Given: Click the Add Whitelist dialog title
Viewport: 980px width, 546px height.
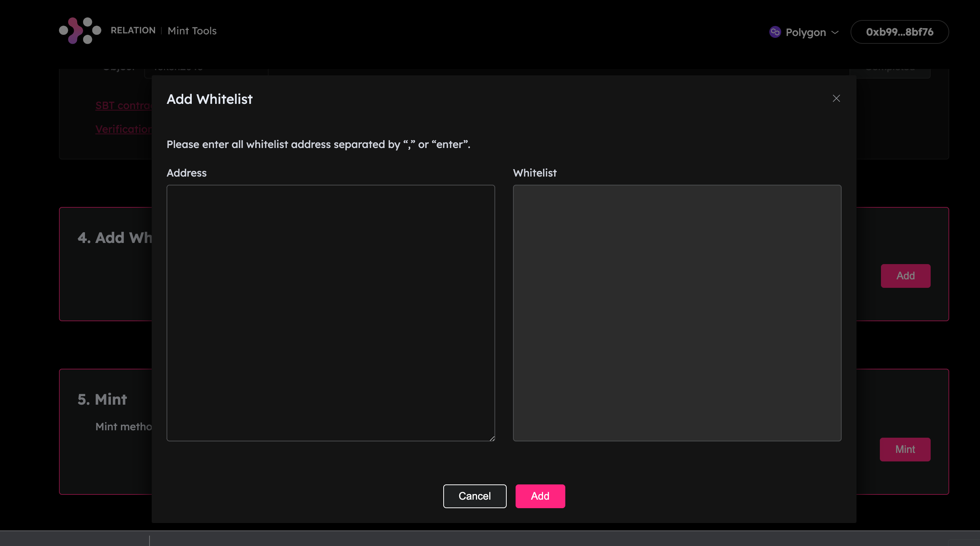Looking at the screenshot, I should pos(209,99).
